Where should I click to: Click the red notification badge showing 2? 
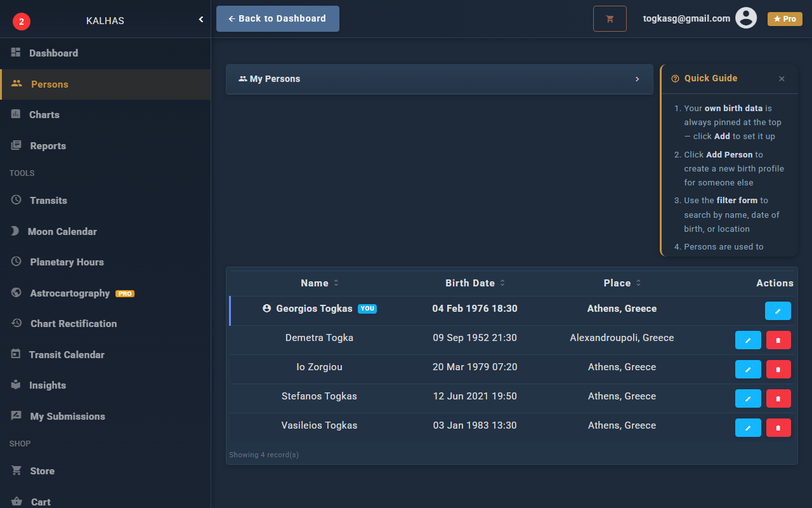[x=22, y=22]
